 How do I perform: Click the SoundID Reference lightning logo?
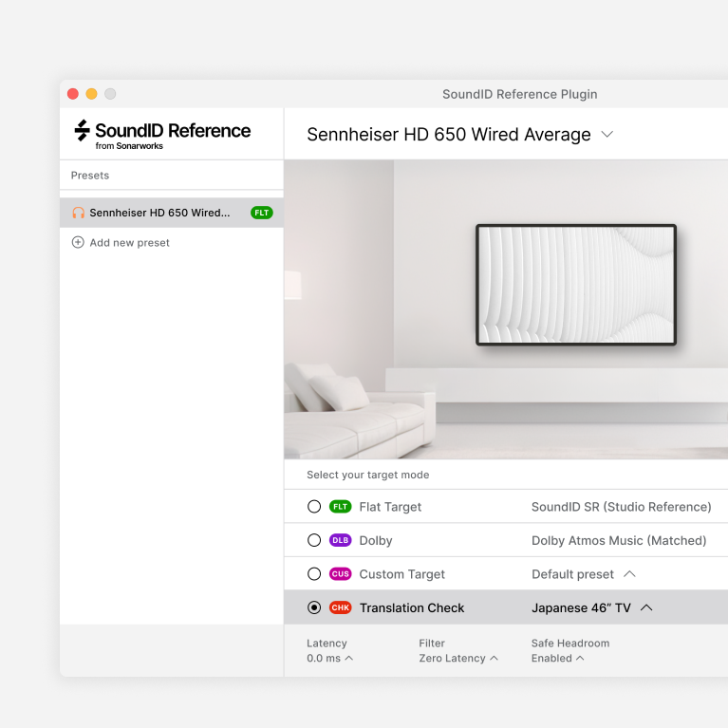[x=83, y=130]
